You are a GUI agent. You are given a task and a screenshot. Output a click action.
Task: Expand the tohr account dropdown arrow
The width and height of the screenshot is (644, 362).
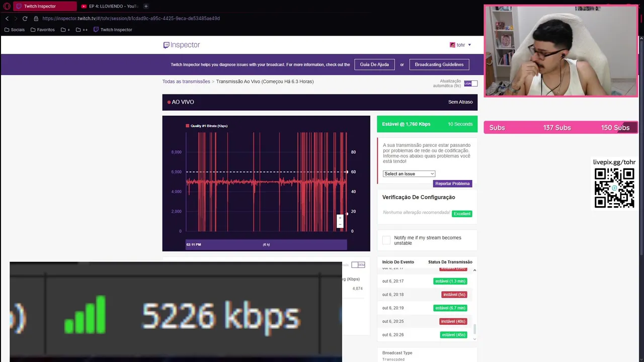469,45
